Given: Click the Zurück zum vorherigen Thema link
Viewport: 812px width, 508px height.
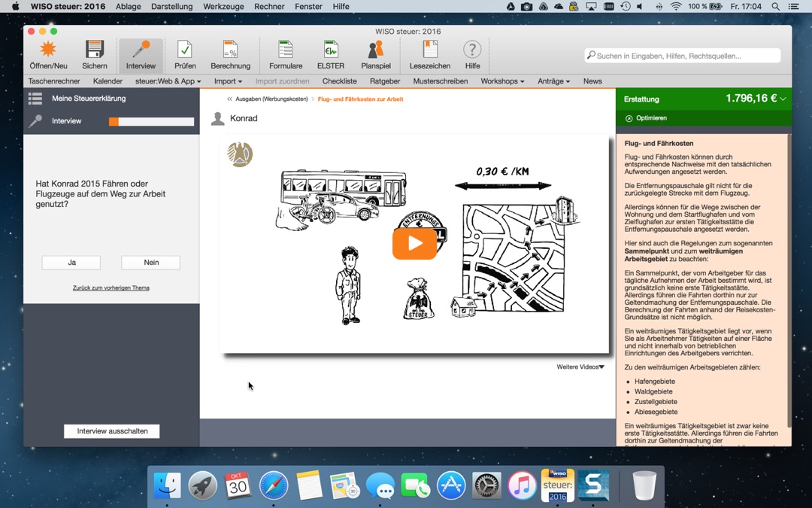Looking at the screenshot, I should pyautogui.click(x=111, y=287).
